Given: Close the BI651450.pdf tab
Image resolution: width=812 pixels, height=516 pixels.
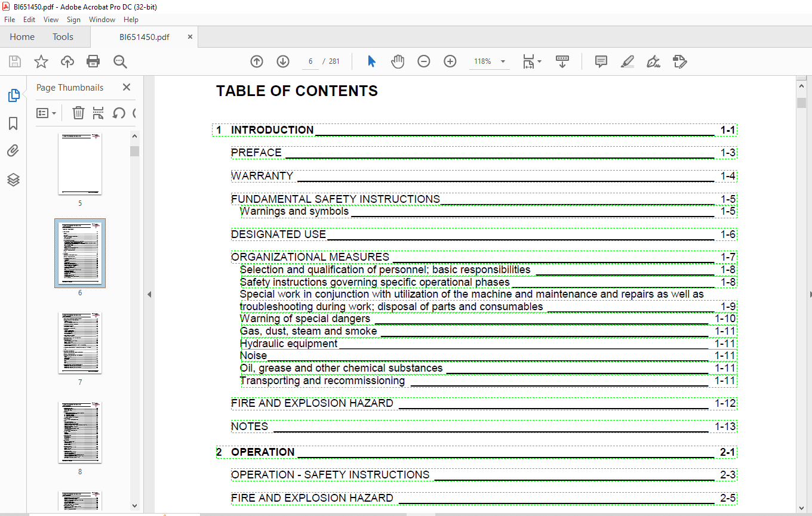Looking at the screenshot, I should pyautogui.click(x=190, y=36).
